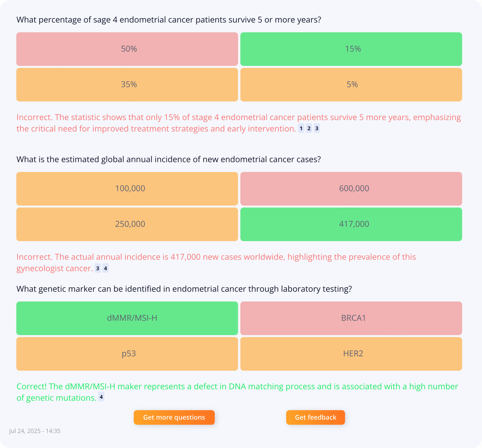The height and width of the screenshot is (448, 482).
Task: Pick the 35% answer option
Action: point(127,85)
